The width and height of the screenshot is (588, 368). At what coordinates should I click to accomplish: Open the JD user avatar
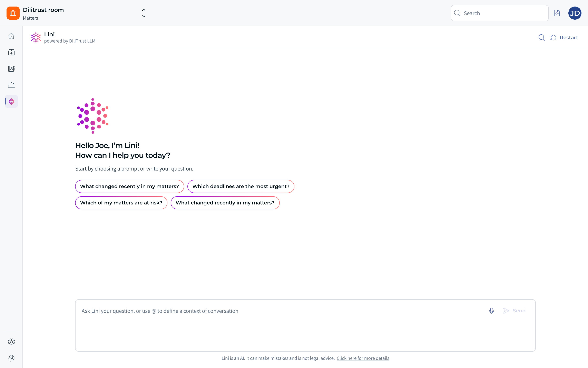575,13
